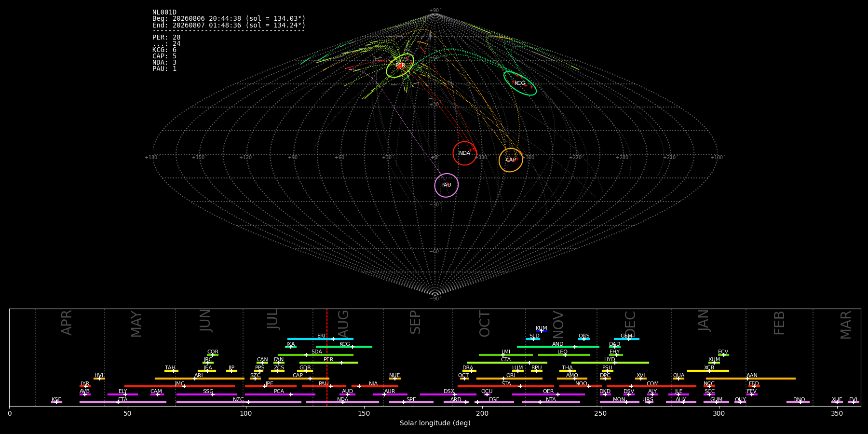868x434 pixels.
Task: Select the PER shower activity bar
Action: point(328,363)
